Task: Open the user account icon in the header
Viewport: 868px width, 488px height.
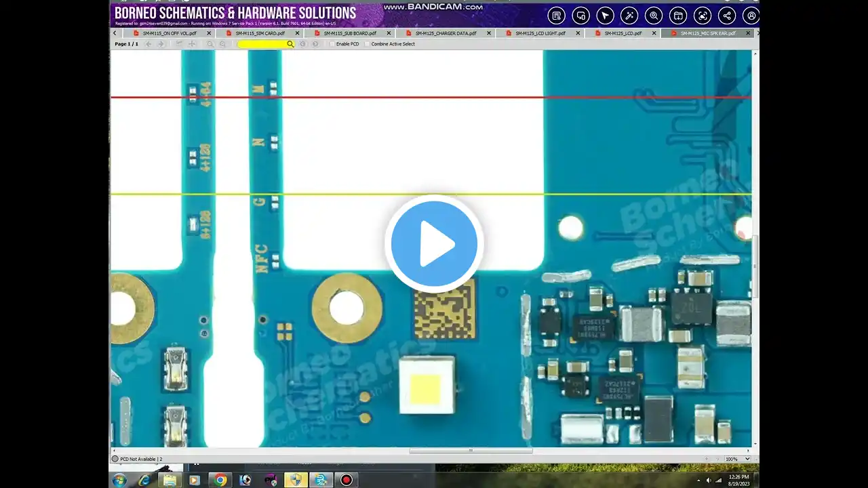Action: coord(751,16)
